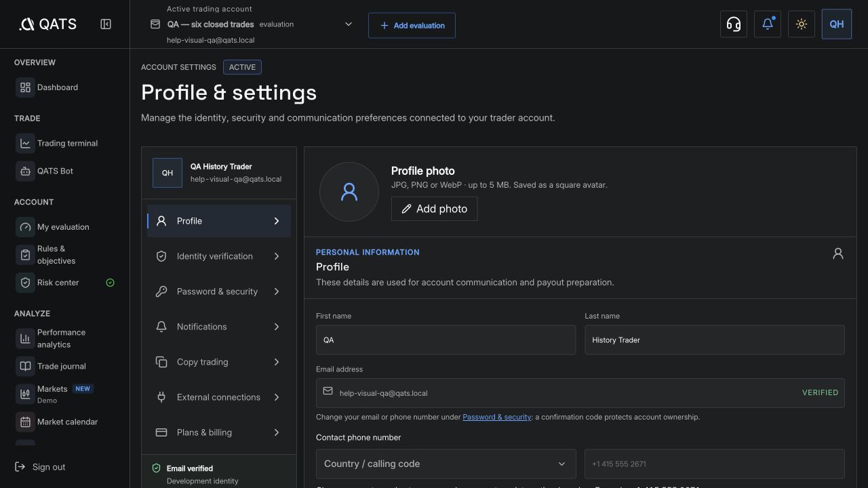
Task: Open the notifications bell in header
Action: (768, 24)
